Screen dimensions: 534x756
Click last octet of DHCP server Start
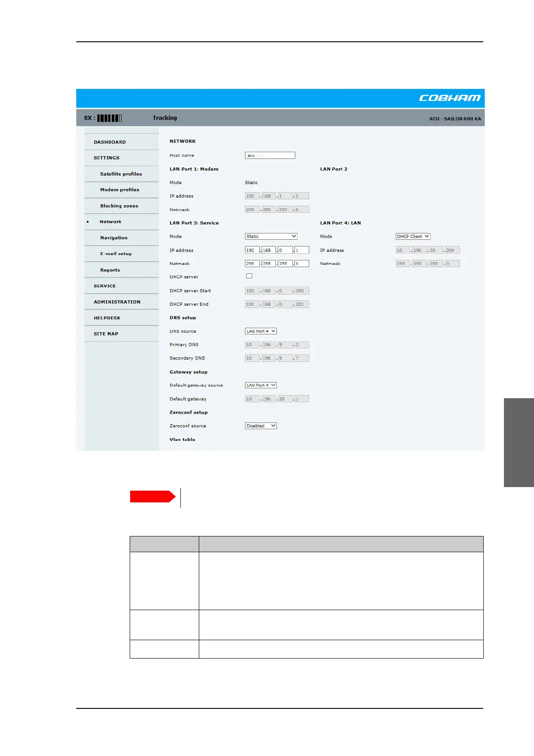[x=302, y=290]
